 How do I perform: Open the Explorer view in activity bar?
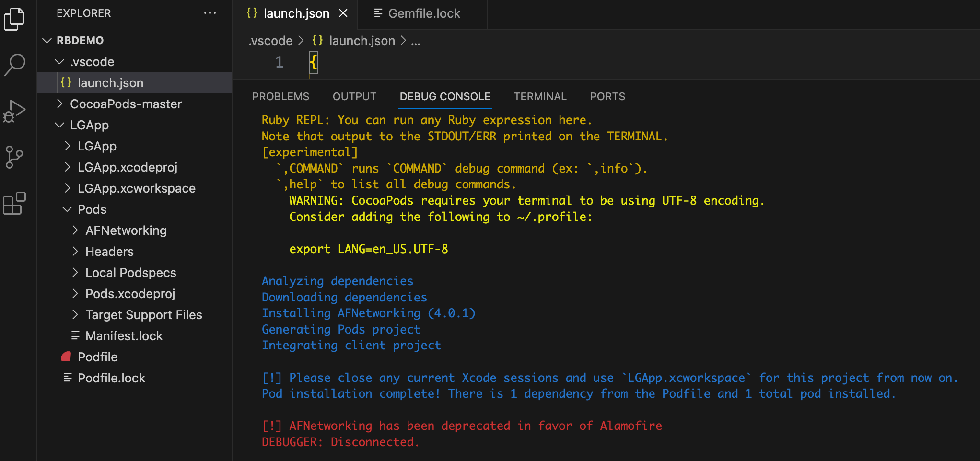click(14, 19)
